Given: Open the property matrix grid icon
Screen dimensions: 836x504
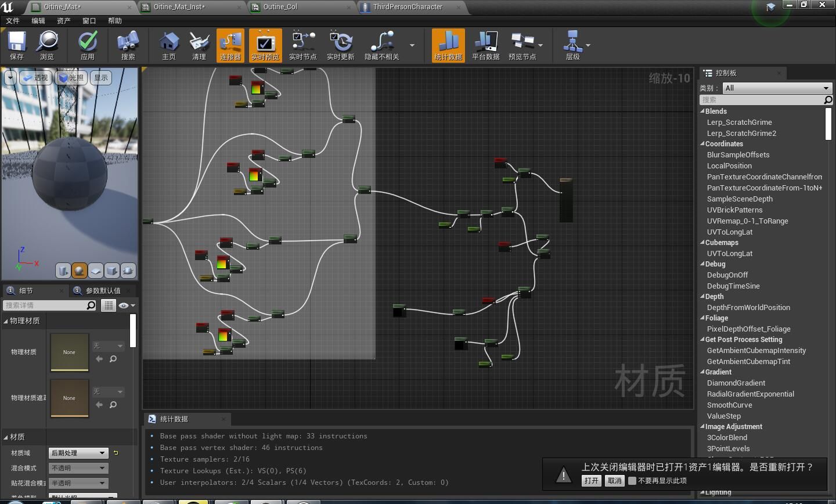Looking at the screenshot, I should [109, 305].
